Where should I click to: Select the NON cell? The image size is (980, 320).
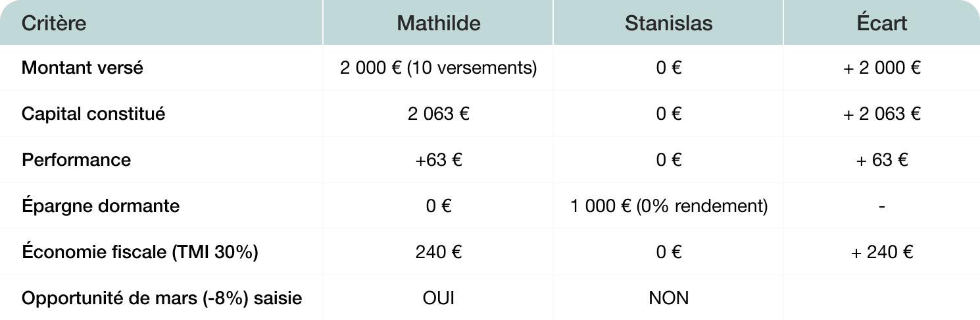668,298
